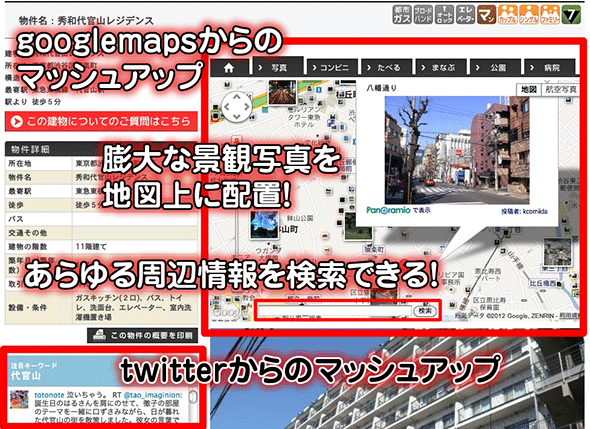Screen dimensions: 590x429
Task: Click the orange ファミリー icon
Action: (550, 15)
